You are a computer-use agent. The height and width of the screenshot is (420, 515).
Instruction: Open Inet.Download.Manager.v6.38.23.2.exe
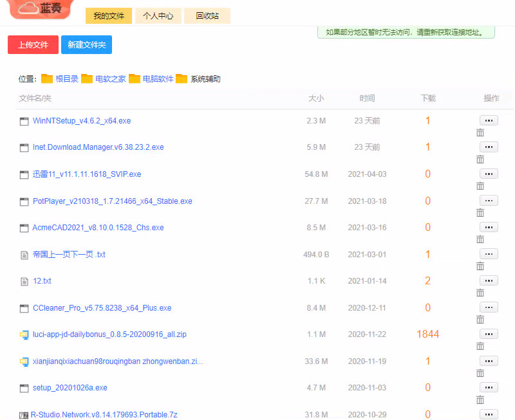point(98,147)
